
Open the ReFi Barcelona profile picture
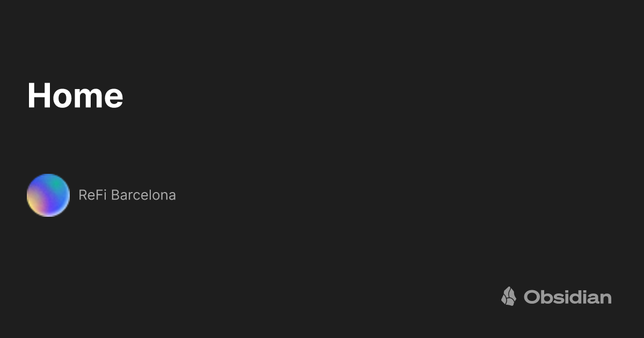(48, 195)
